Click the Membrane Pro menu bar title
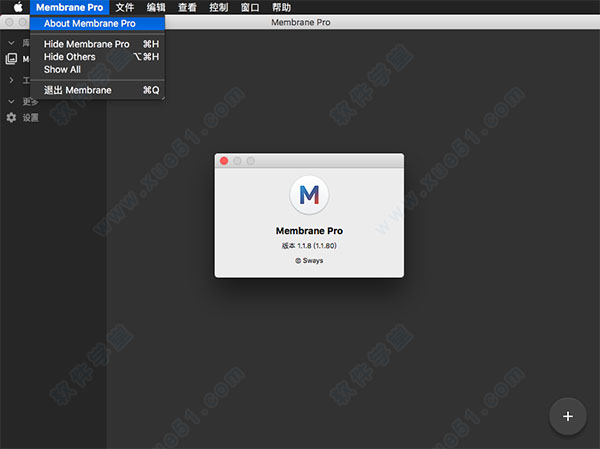This screenshot has height=449, width=600. click(70, 7)
